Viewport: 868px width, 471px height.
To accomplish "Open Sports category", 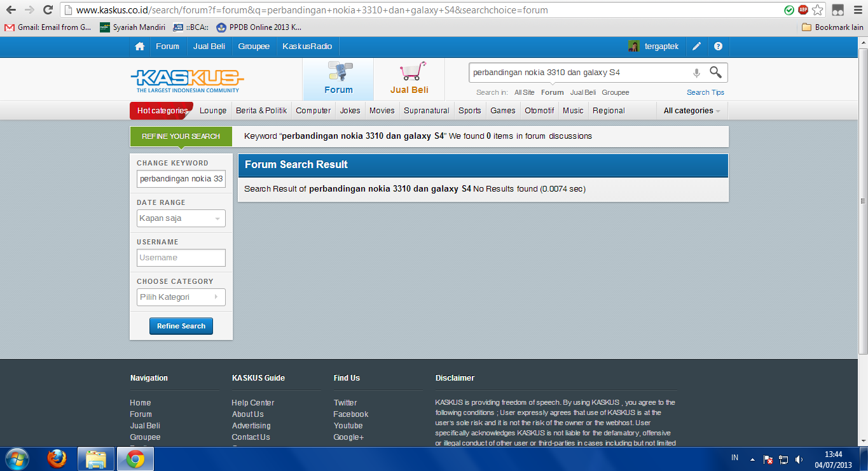I will tap(470, 111).
